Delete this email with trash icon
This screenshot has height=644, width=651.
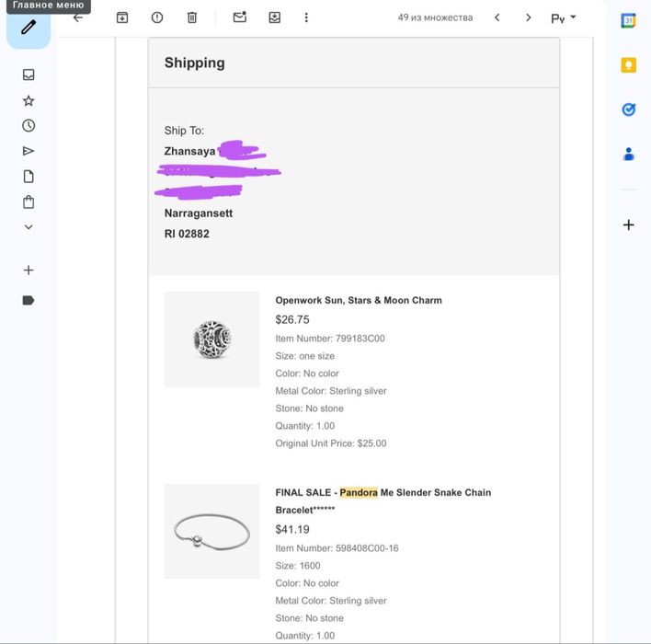click(x=192, y=17)
